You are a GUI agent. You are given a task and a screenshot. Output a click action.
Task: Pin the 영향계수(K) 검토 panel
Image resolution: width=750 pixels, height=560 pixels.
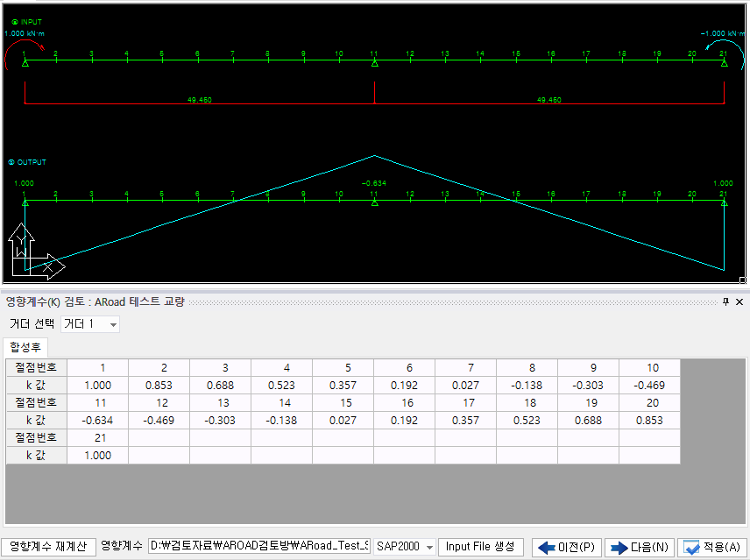(x=725, y=301)
